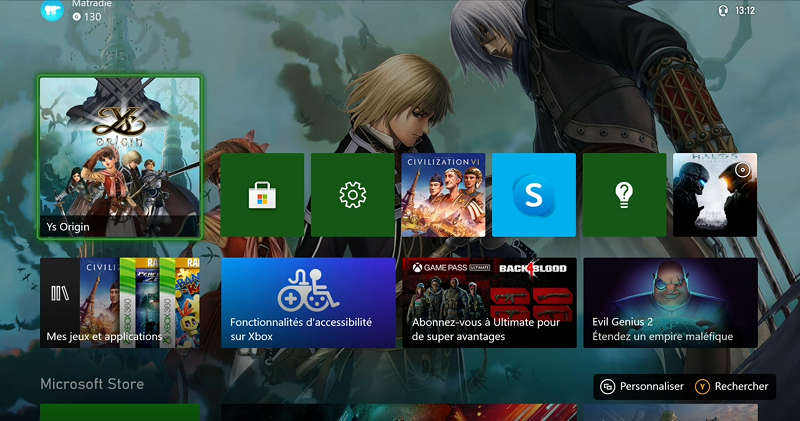
Task: Click the Ys Origin label text
Action: [68, 227]
